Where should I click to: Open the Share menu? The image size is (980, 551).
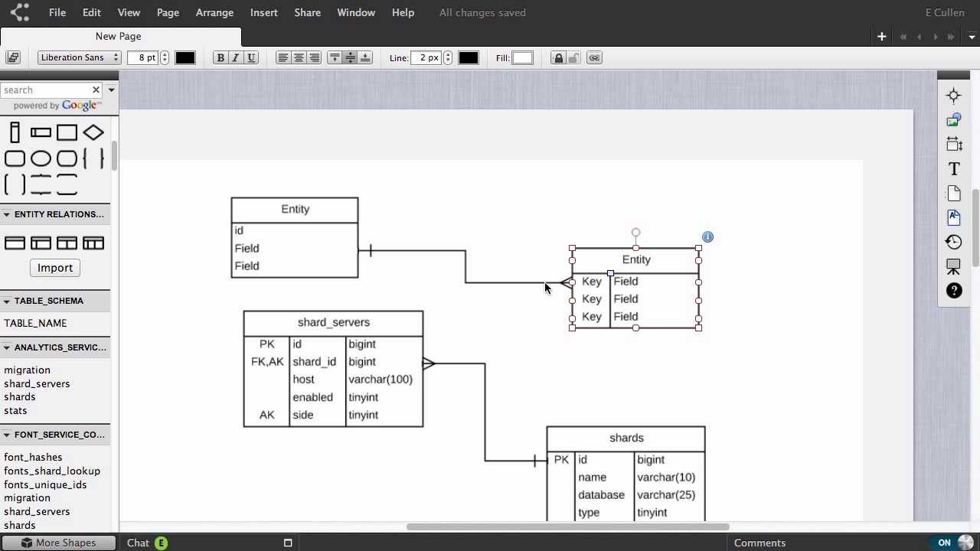(x=307, y=12)
